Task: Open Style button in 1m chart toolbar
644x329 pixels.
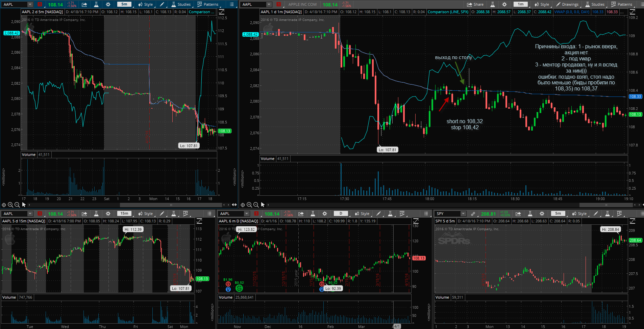Action: coord(542,4)
